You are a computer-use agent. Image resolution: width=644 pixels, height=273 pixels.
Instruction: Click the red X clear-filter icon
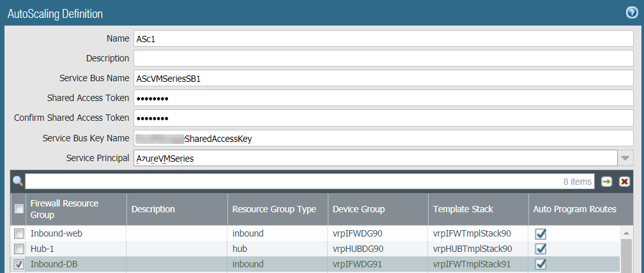(x=624, y=182)
